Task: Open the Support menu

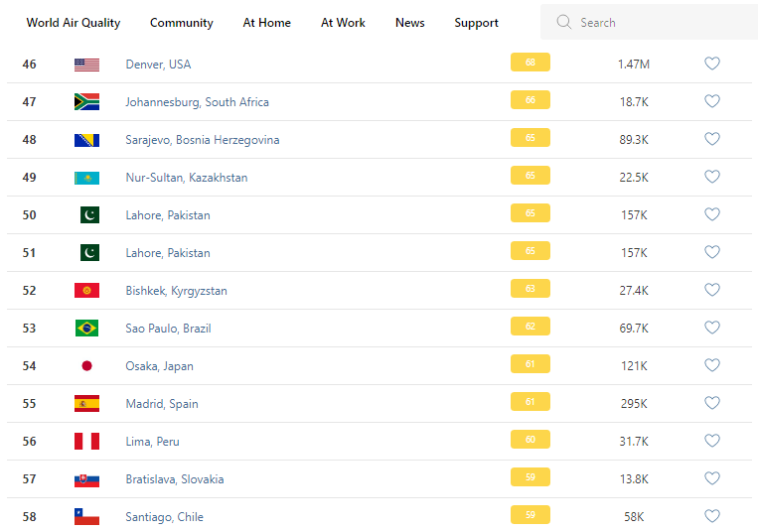Action: coord(477,23)
